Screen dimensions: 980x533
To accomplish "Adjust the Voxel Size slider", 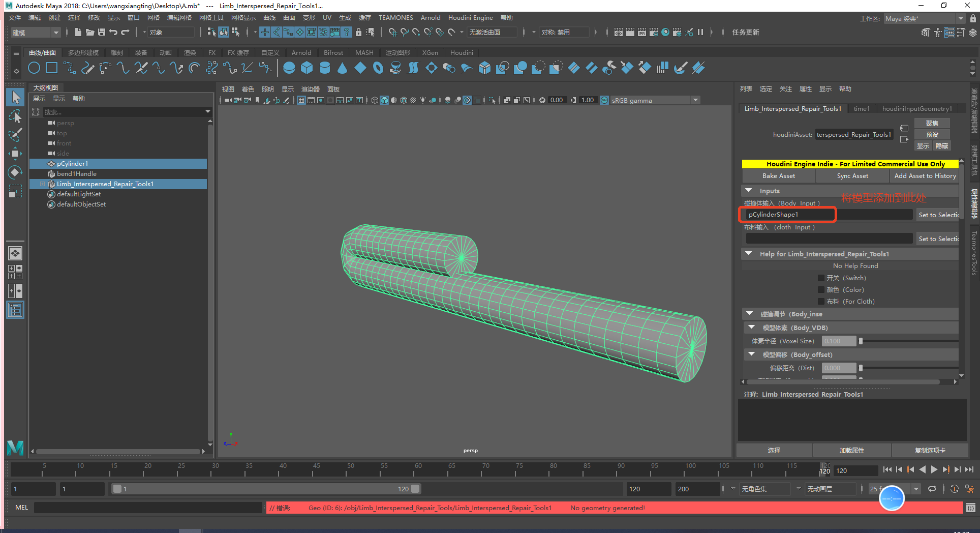I will (x=861, y=341).
